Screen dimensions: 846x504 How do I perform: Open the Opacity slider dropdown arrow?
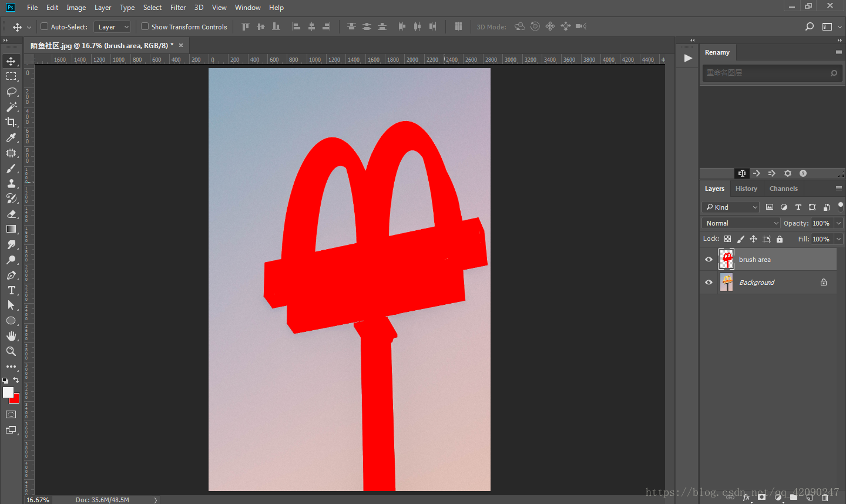[838, 223]
